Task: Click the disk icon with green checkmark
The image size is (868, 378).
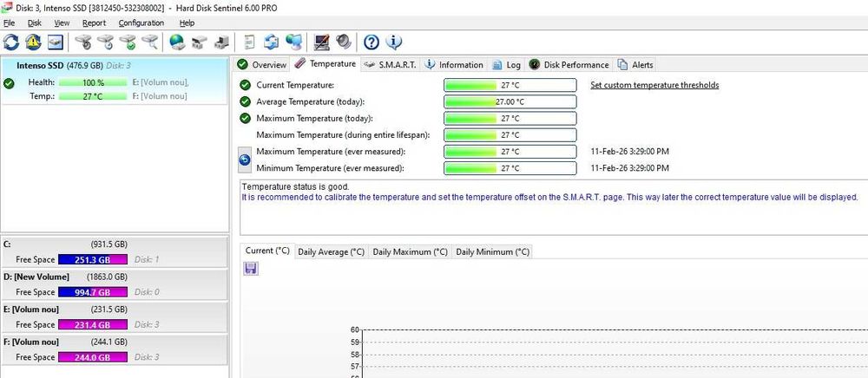Action: point(128,42)
